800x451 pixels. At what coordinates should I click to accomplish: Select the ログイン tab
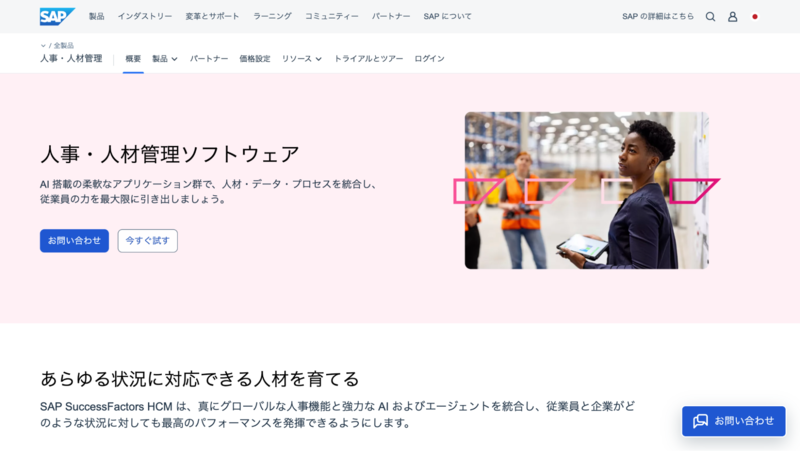click(429, 59)
